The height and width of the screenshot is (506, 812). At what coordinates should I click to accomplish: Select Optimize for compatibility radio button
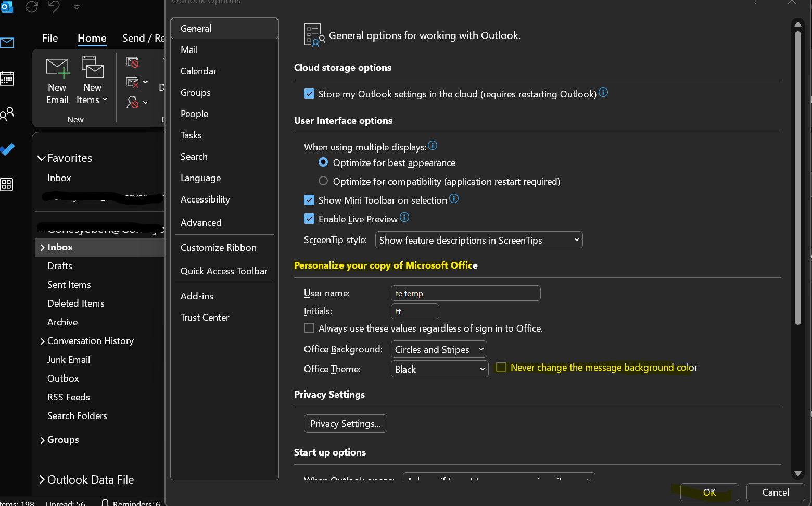point(323,181)
